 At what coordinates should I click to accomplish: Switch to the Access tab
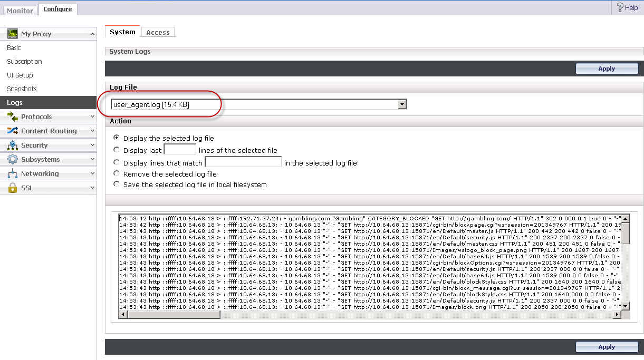157,32
